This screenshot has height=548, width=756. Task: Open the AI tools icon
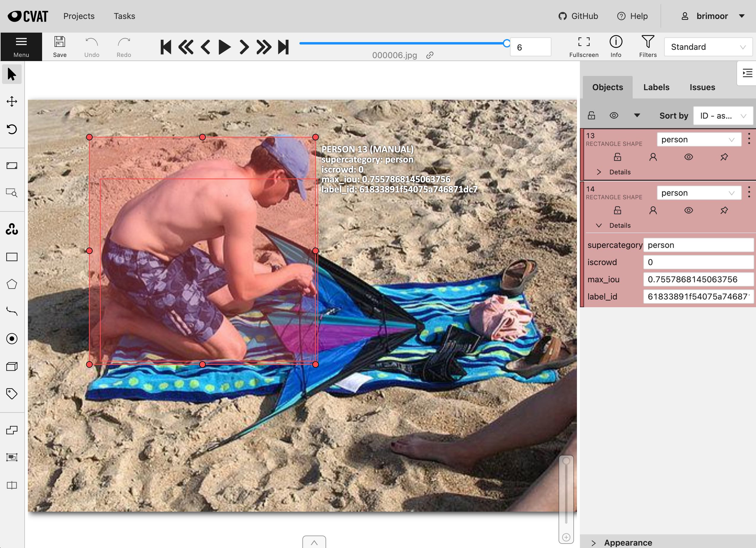(12, 229)
